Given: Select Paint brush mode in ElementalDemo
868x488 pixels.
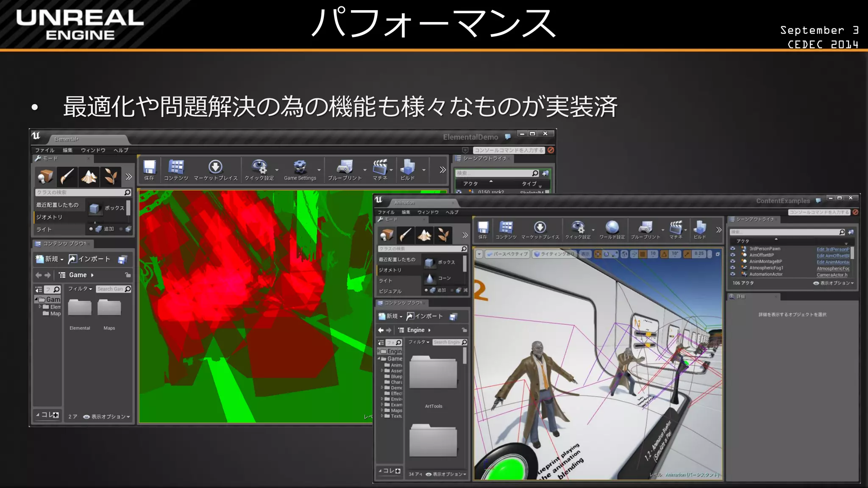Looking at the screenshot, I should click(67, 176).
